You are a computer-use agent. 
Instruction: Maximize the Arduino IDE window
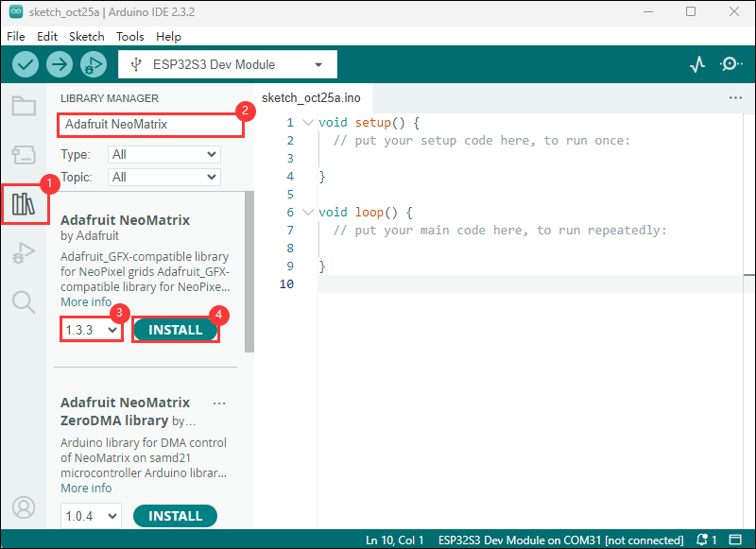click(691, 11)
